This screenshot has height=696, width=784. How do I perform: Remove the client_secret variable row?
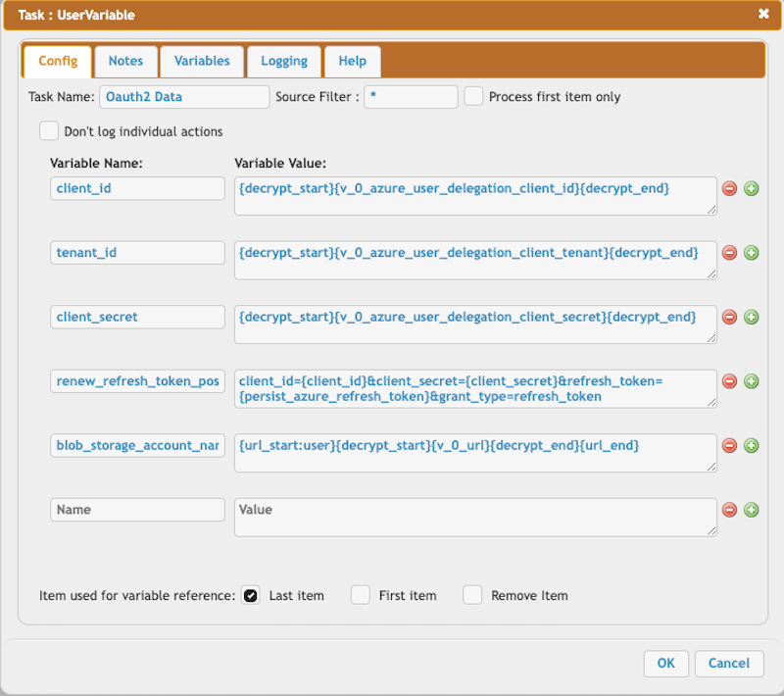click(729, 317)
